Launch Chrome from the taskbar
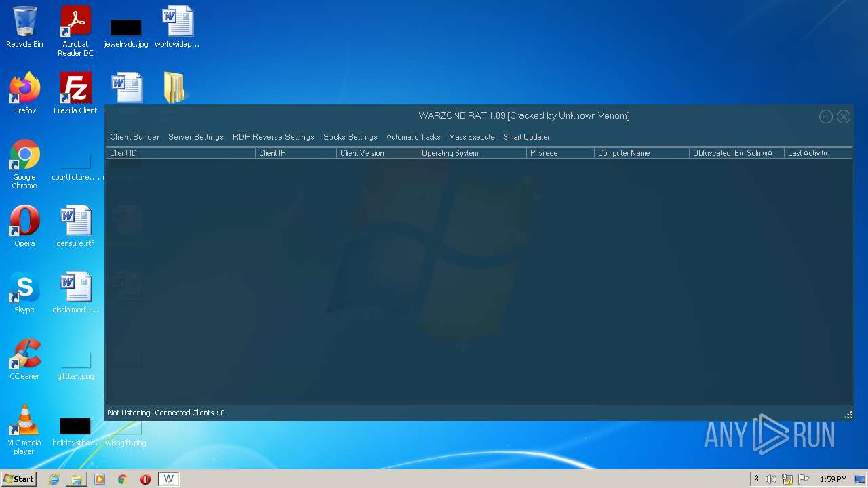Screen dimensions: 868x488 (x=123, y=479)
